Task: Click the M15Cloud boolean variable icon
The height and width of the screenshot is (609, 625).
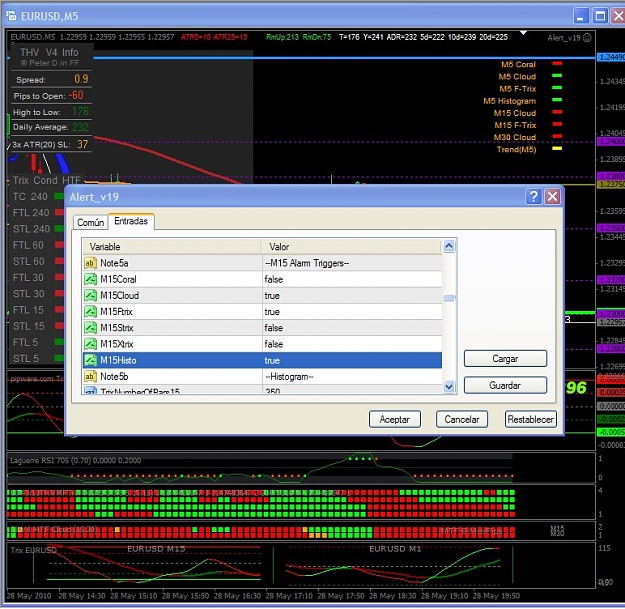Action: (90, 296)
